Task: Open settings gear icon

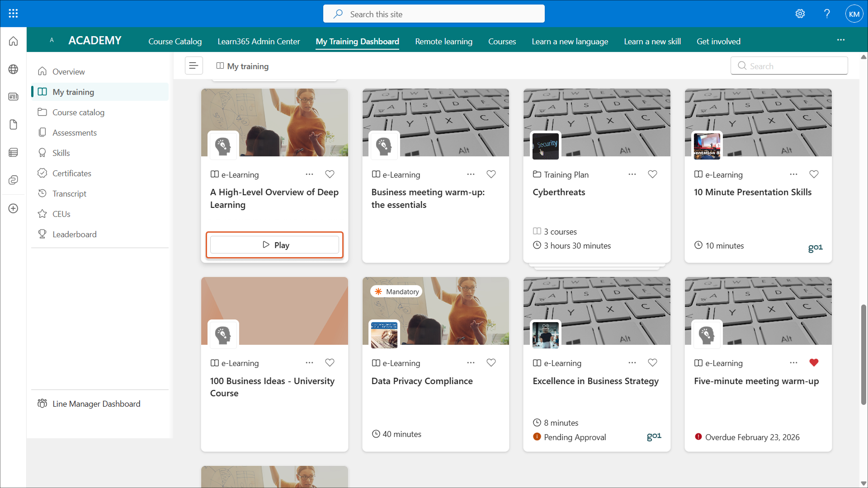Action: (800, 14)
